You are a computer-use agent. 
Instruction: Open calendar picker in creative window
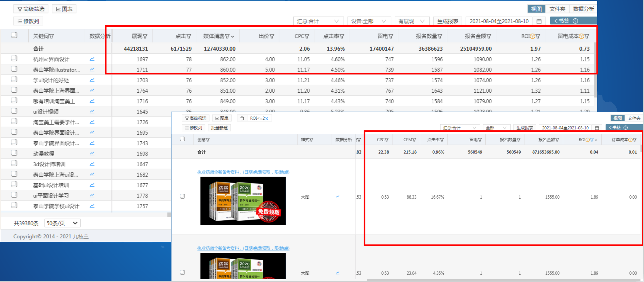pyautogui.click(x=597, y=128)
